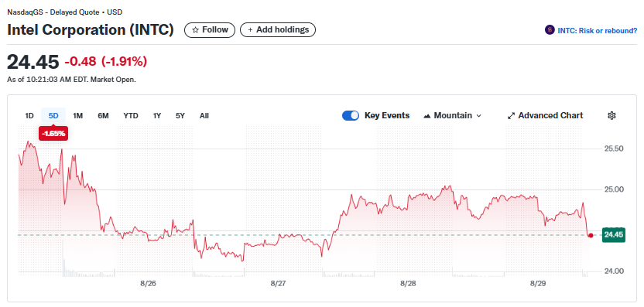644x307 pixels.
Task: Switch to the YTD range
Action: tap(131, 116)
